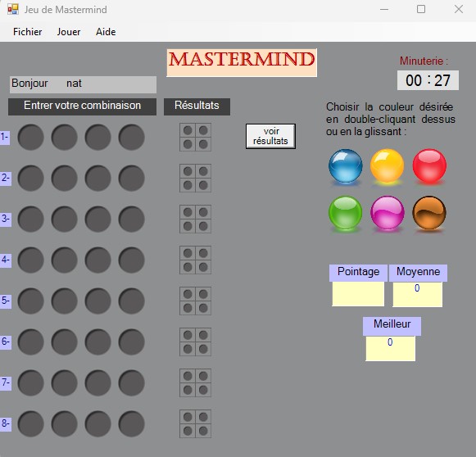Click first peg slot in row 8
The width and height of the screenshot is (476, 457).
(x=30, y=424)
